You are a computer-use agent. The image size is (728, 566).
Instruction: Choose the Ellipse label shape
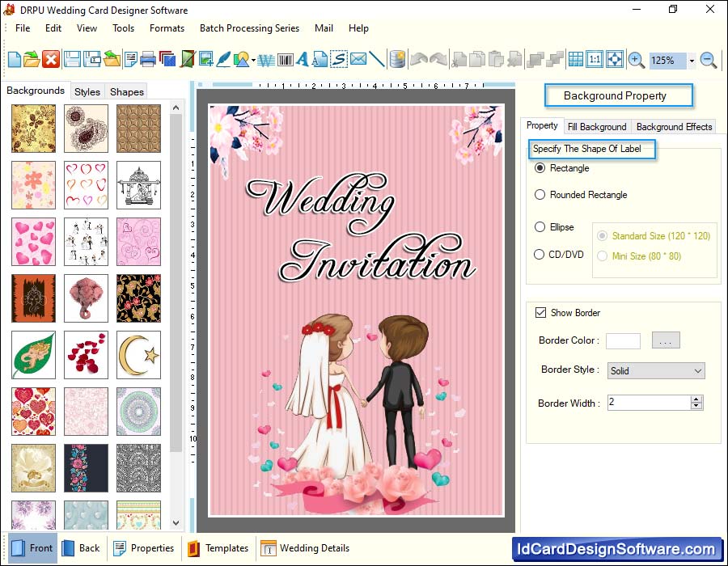pos(540,227)
